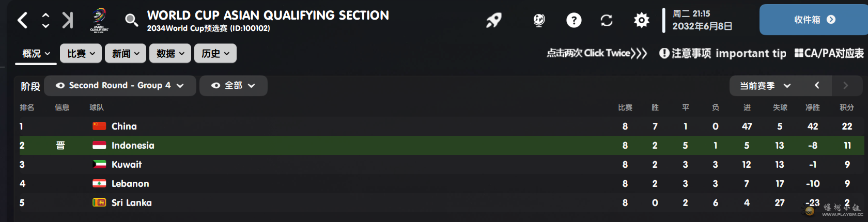Open the globe world icon

(x=539, y=20)
